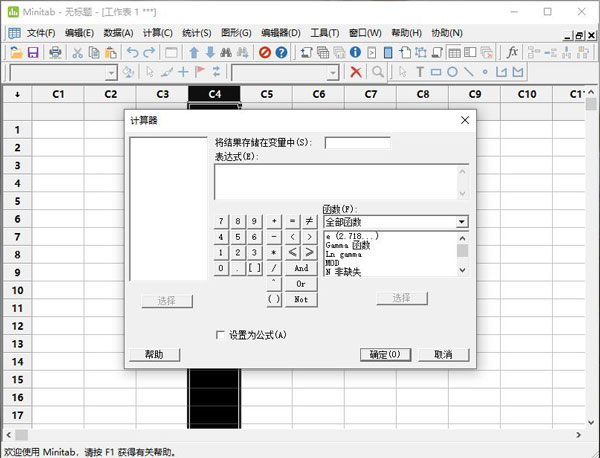Image resolution: width=600 pixels, height=458 pixels.
Task: Click the Save floppy disk icon
Action: tap(33, 52)
